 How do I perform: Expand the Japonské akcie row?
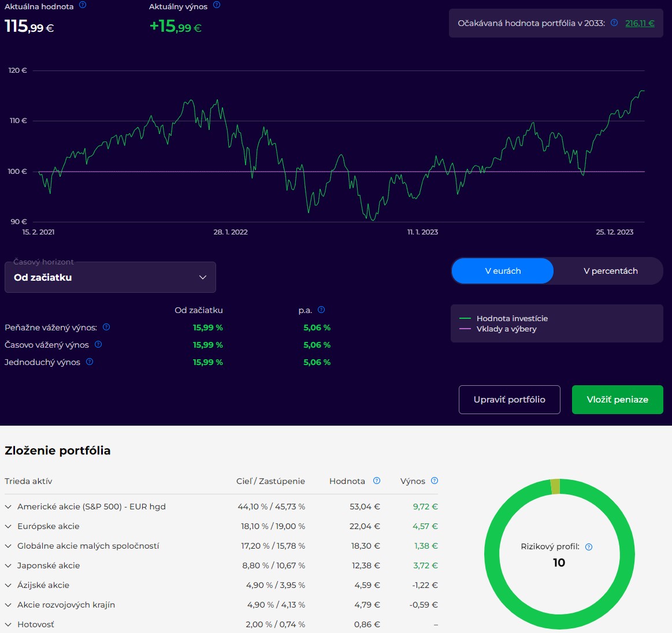(8, 565)
